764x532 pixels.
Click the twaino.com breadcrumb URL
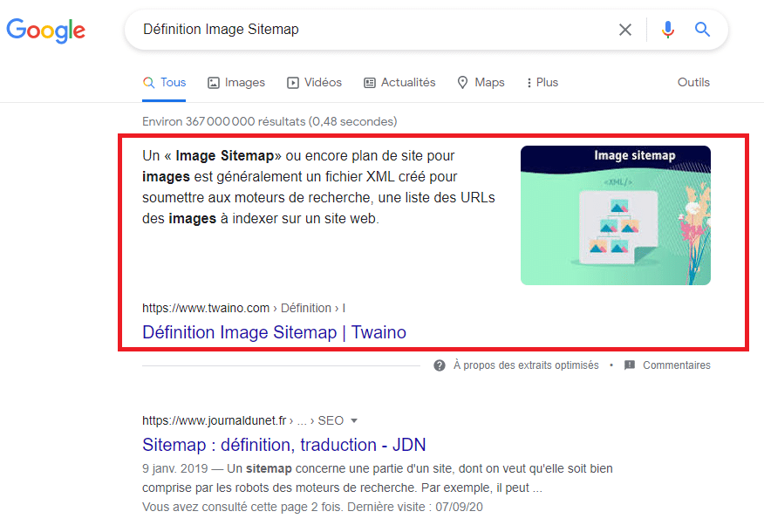[243, 308]
